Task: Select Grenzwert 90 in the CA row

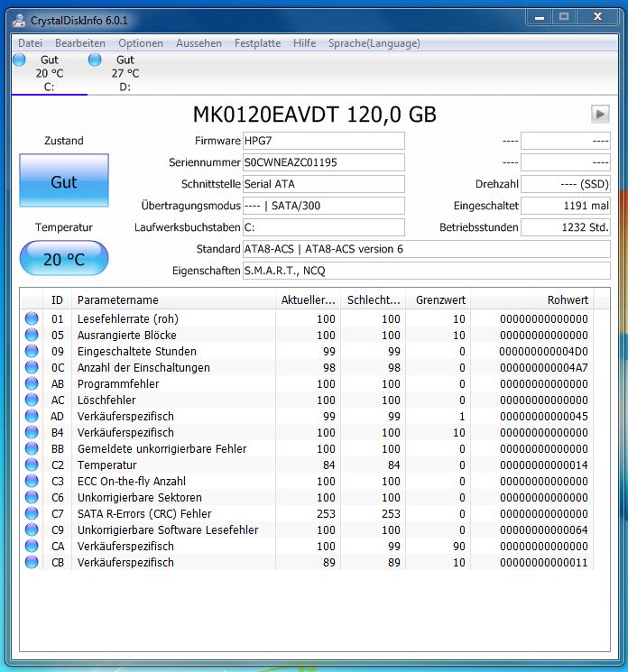Action: point(459,546)
